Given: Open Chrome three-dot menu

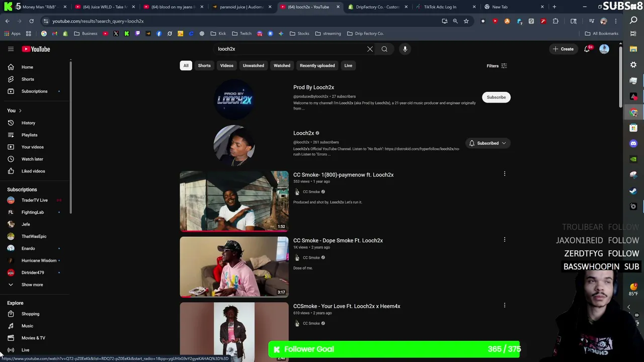Looking at the screenshot, I should 616,21.
